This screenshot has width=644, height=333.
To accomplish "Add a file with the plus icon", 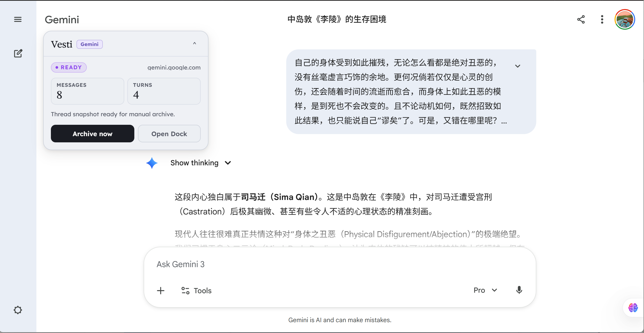I will coord(161,291).
